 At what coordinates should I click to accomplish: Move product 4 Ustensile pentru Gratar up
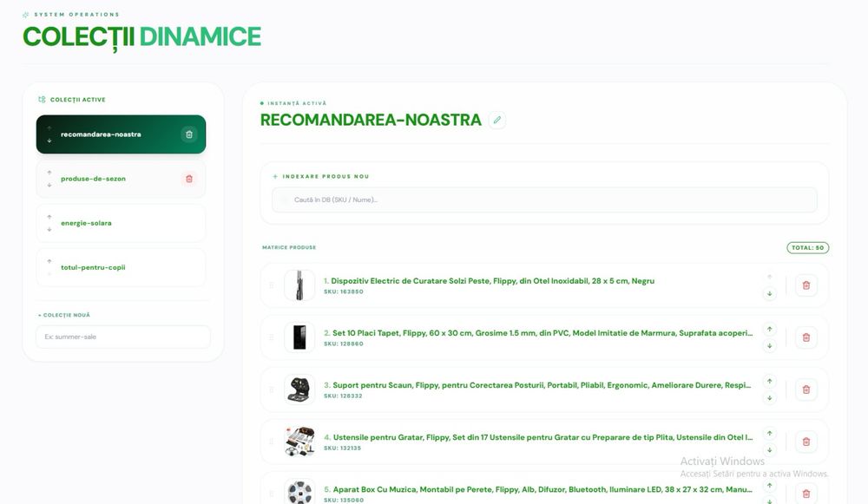click(x=769, y=433)
